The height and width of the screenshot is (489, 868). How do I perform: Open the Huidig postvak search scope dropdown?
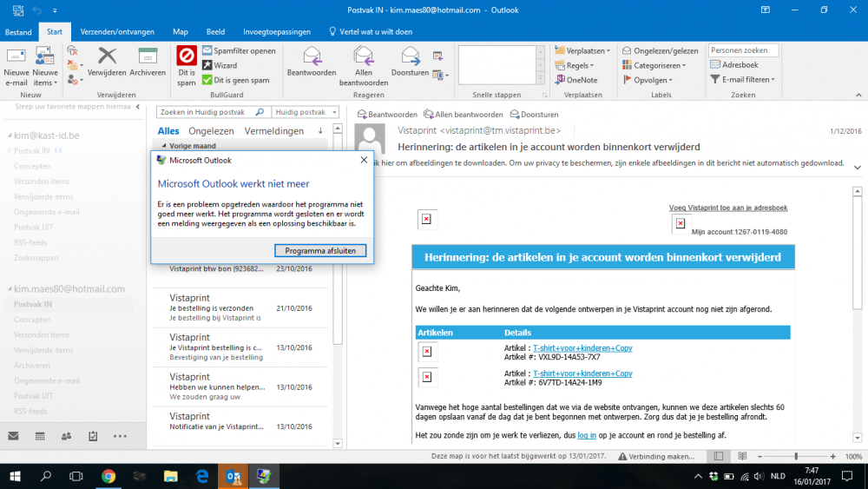(x=304, y=112)
